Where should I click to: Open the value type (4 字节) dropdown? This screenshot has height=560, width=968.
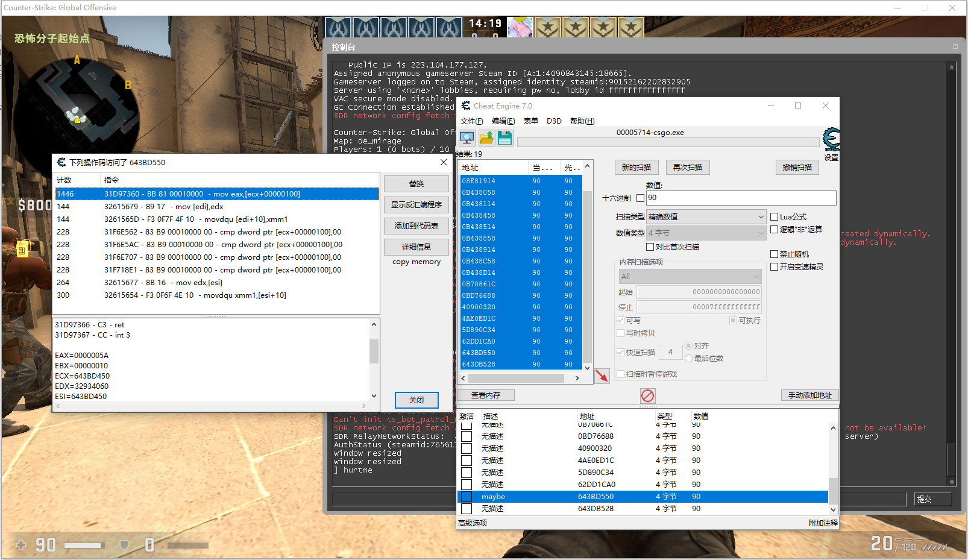[706, 233]
